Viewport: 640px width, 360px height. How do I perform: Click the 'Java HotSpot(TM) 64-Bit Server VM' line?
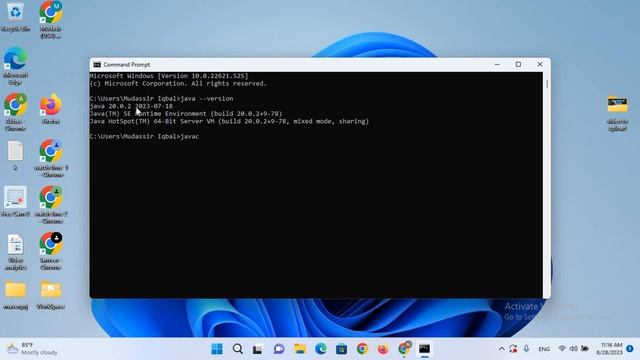tap(229, 121)
